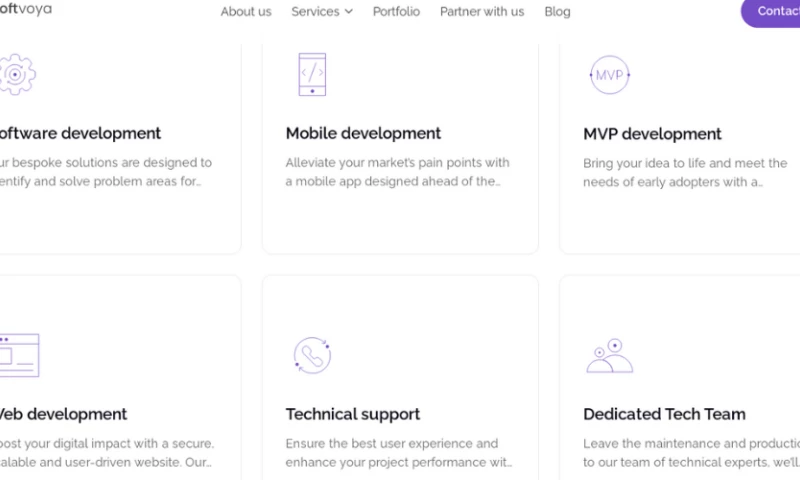Image resolution: width=800 pixels, height=480 pixels.
Task: Open the Partner with us page
Action: pyautogui.click(x=482, y=12)
